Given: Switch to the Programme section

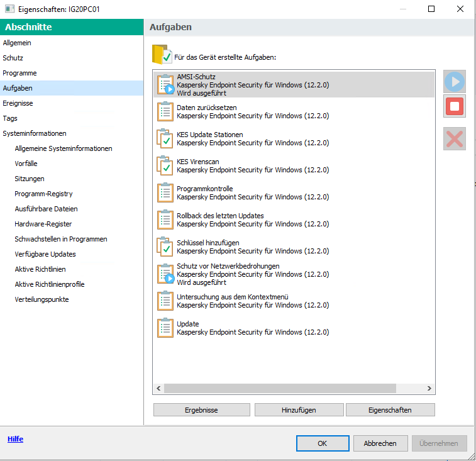Looking at the screenshot, I should pos(19,73).
